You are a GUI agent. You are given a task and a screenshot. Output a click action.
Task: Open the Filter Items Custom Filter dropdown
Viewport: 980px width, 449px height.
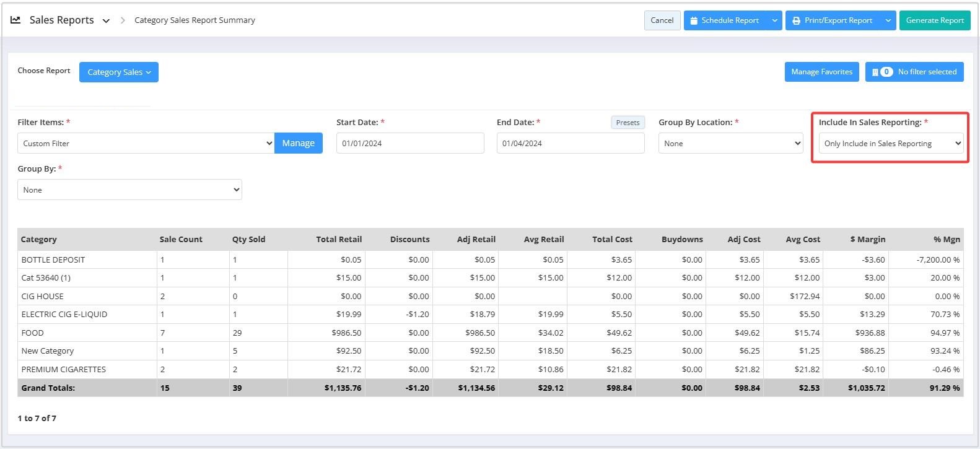pos(146,143)
